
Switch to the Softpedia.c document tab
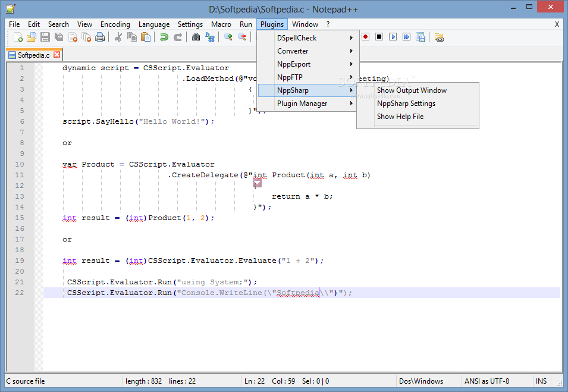coord(34,55)
